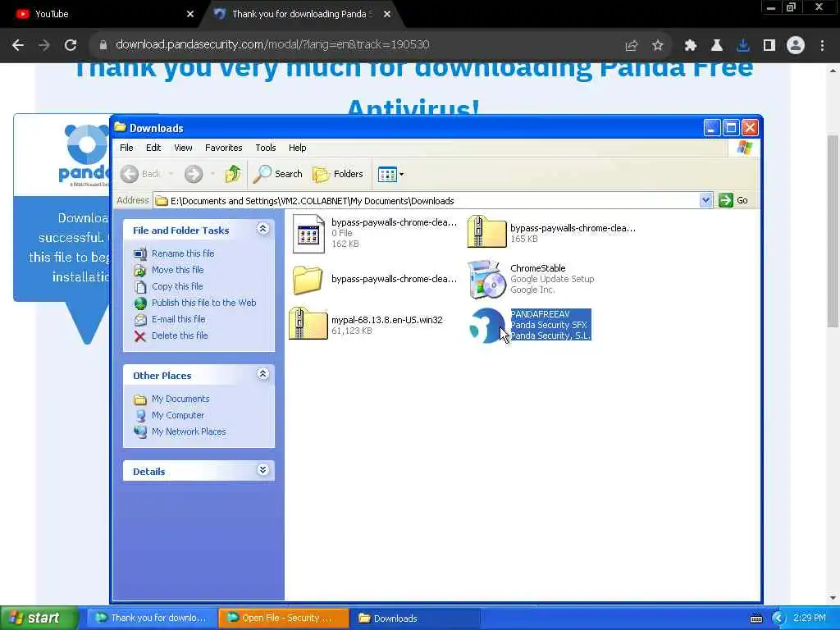Select the bypass-paywalls-chrome-clea folder icon
This screenshot has width=840, height=630.
click(308, 281)
